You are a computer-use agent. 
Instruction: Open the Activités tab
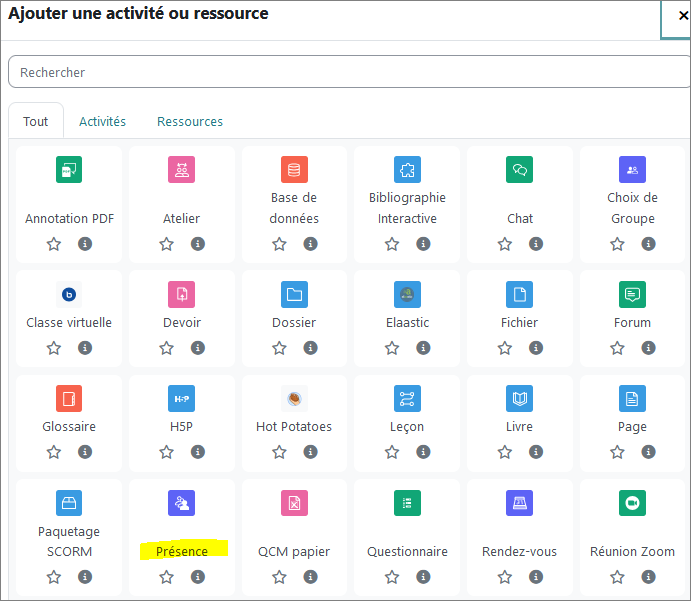102,122
